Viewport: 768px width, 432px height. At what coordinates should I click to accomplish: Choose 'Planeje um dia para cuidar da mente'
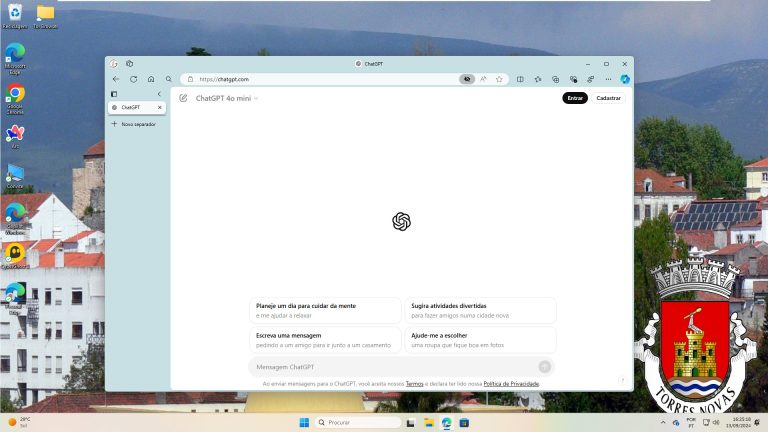click(325, 311)
